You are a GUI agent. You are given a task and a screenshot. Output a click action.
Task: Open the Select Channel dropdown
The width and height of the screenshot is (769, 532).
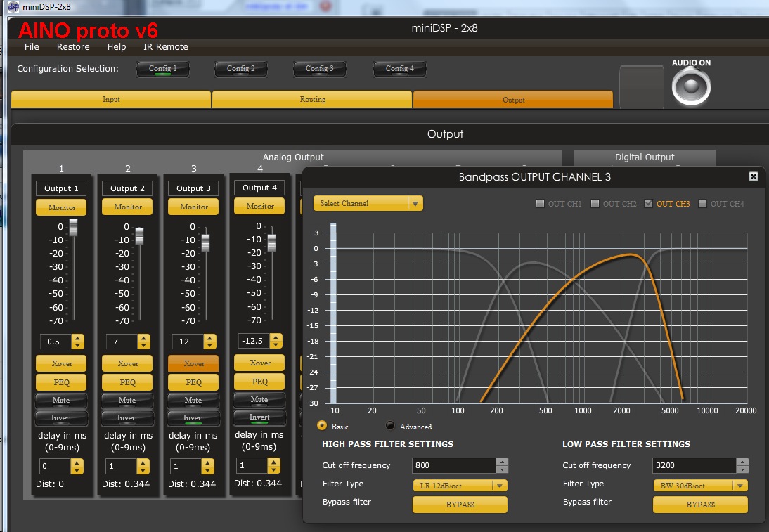click(x=368, y=204)
